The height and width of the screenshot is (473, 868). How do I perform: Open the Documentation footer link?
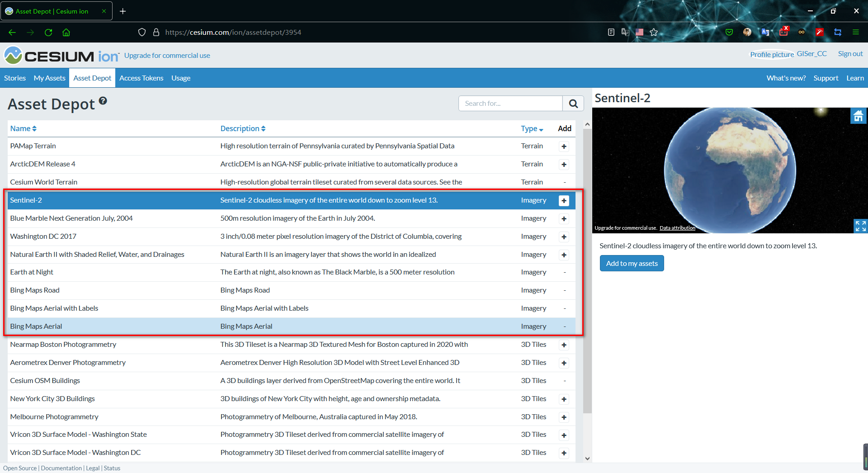pyautogui.click(x=61, y=468)
